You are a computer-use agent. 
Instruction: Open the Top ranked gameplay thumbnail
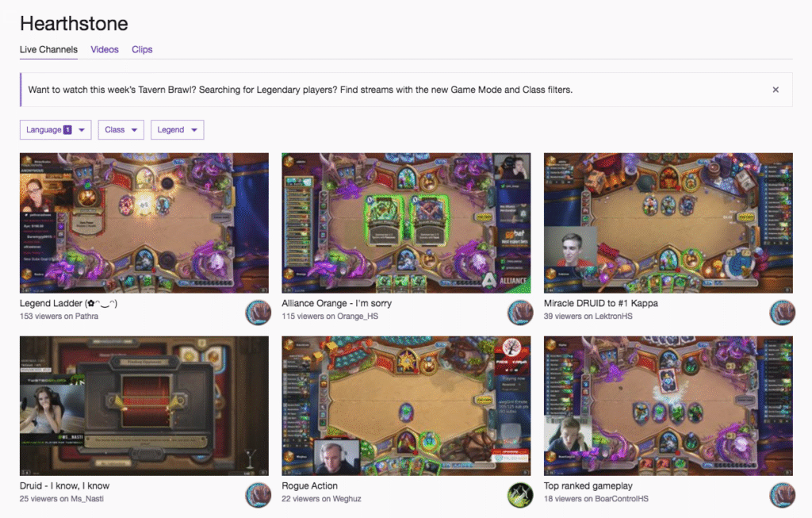click(x=668, y=405)
